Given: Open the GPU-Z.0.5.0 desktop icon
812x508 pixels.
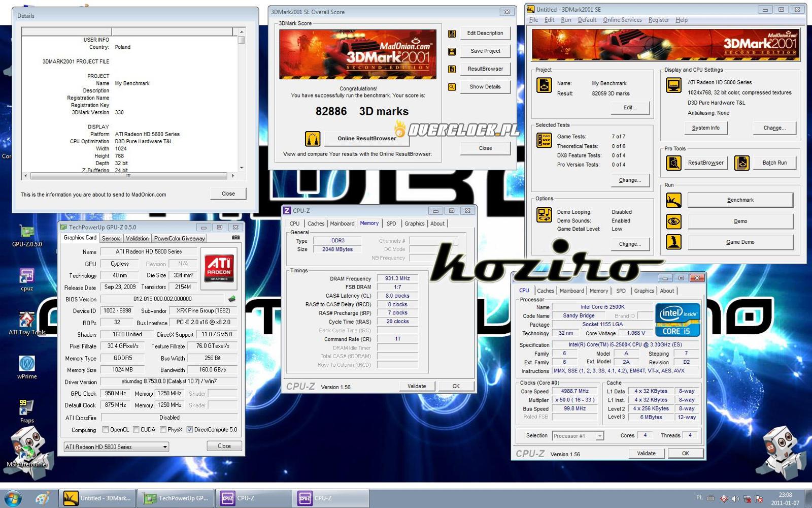Looking at the screenshot, I should click(x=27, y=237).
